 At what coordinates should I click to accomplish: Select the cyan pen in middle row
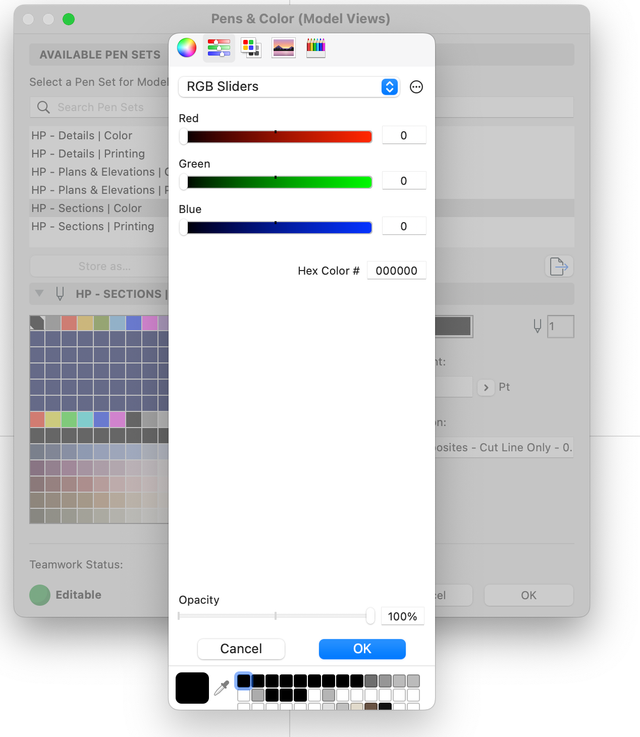(85, 419)
